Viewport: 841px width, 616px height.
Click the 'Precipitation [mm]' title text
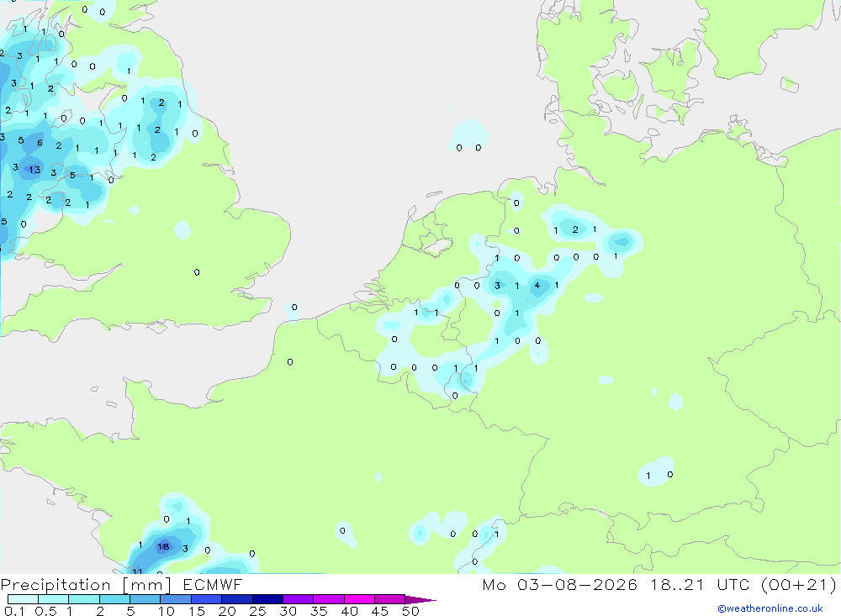tap(86, 584)
